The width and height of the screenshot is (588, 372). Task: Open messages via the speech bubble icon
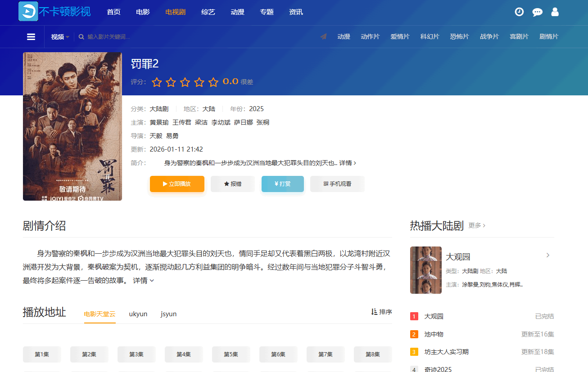click(537, 12)
